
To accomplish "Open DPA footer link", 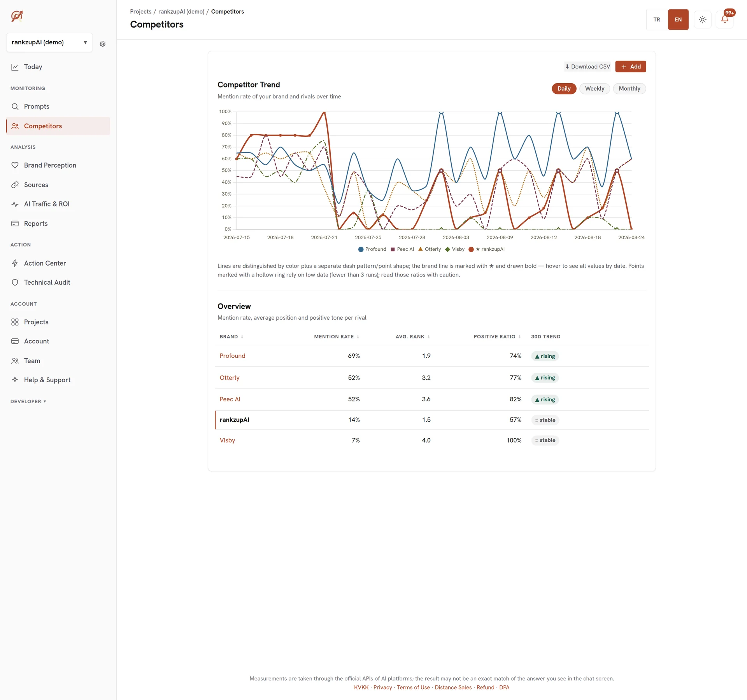I will point(504,688).
